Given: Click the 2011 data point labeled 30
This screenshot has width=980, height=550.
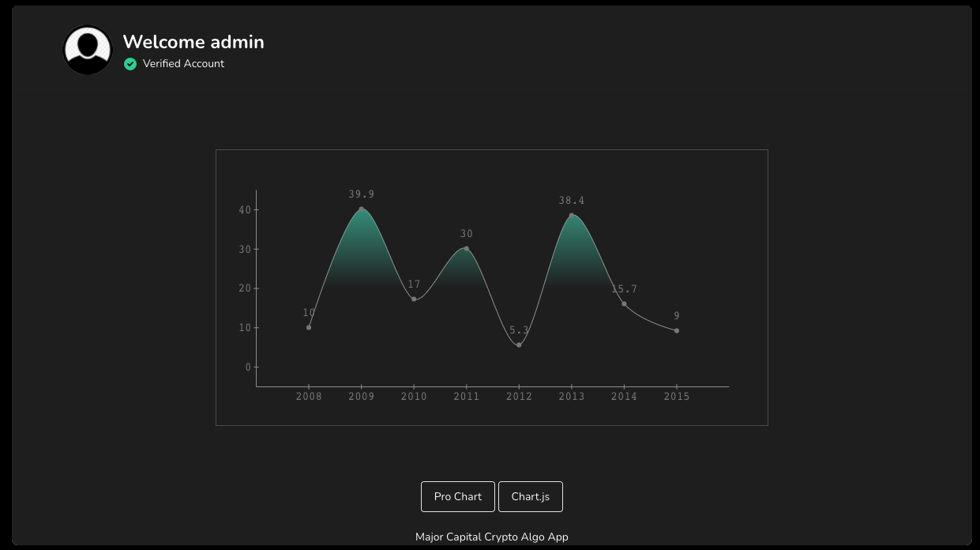Looking at the screenshot, I should point(467,249).
